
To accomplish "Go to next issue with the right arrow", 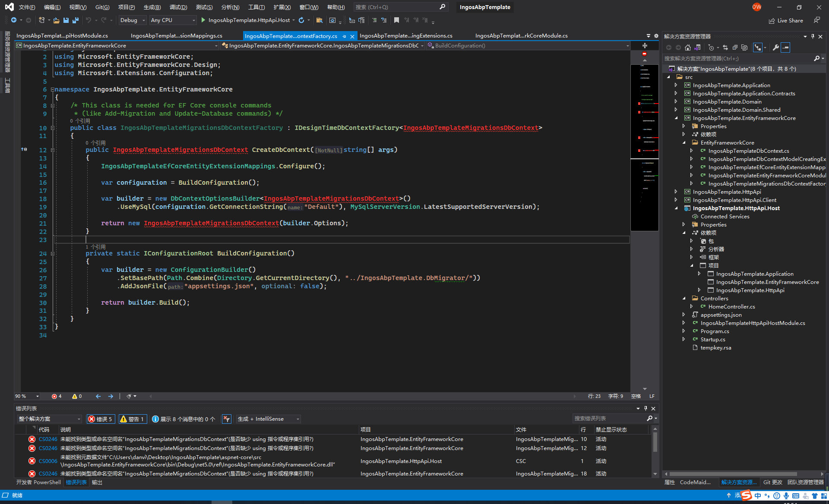I will point(111,396).
